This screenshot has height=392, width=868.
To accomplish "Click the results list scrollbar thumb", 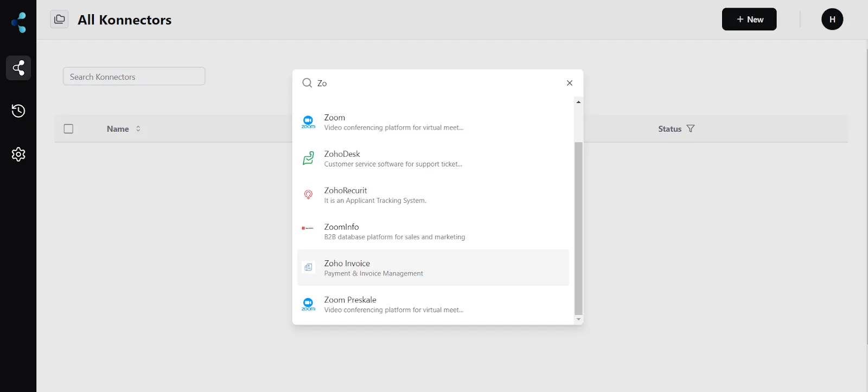I will click(578, 228).
